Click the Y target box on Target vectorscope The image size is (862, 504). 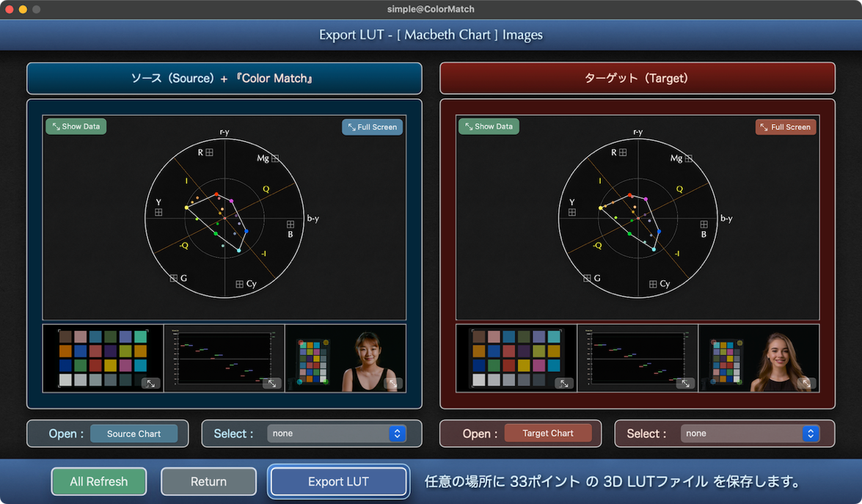coord(571,212)
